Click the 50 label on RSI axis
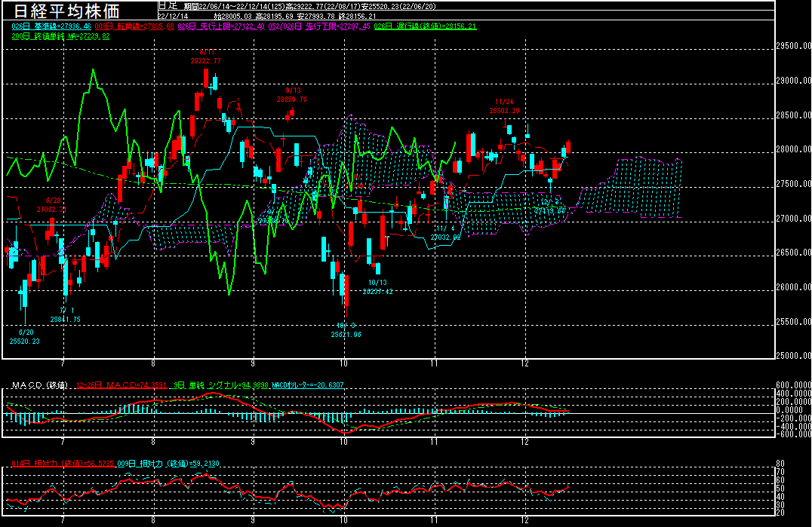812x527 pixels. tap(780, 489)
